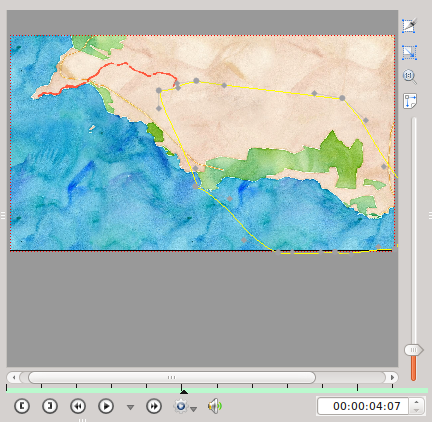Click the timeline ruler playhead marker

point(184,392)
